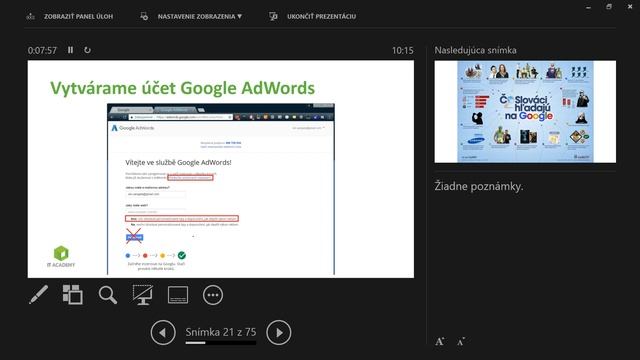640x360 pixels.
Task: Click the clock time 10:15
Action: (x=402, y=51)
